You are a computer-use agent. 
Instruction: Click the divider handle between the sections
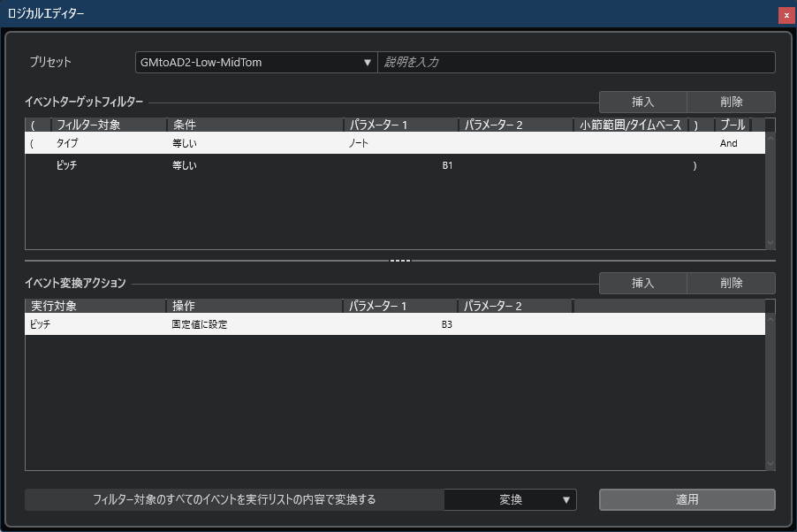tap(400, 261)
